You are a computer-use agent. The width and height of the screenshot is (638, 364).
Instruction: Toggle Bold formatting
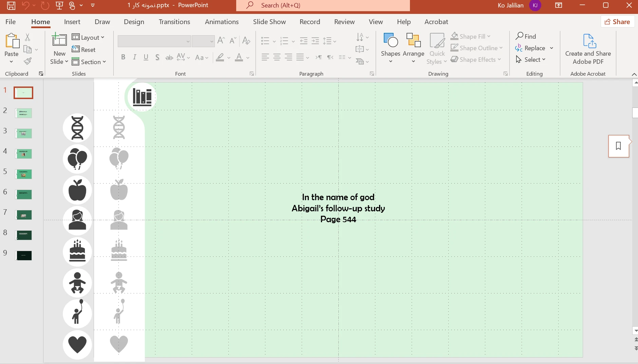(x=123, y=57)
